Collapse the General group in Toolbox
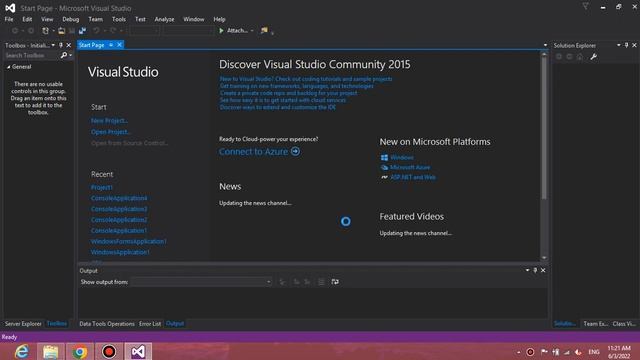The image size is (640, 360). coord(9,67)
